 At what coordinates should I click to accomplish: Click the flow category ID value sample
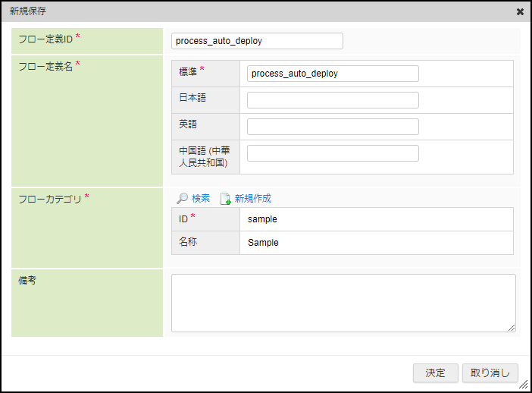coord(263,219)
